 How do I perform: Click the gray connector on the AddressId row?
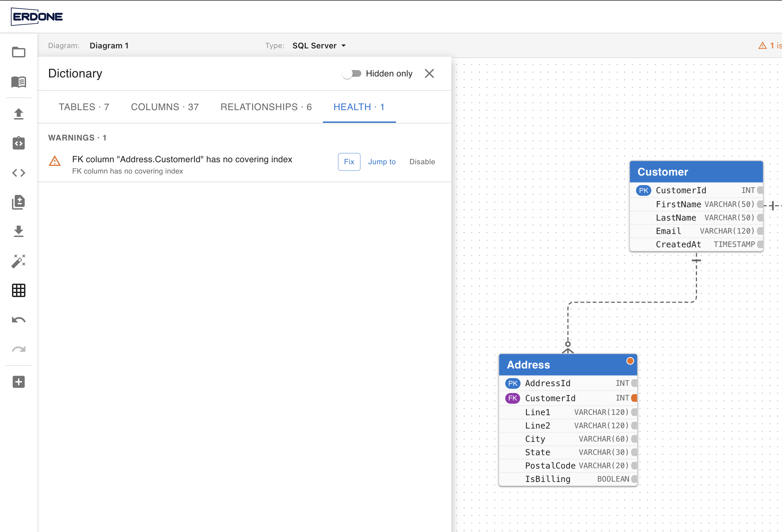pos(634,383)
